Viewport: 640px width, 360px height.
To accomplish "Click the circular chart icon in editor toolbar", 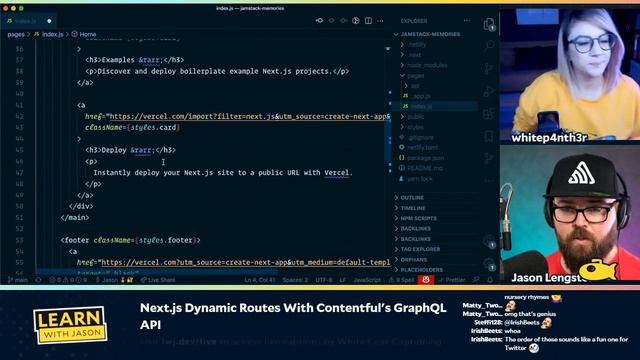I will point(356,21).
